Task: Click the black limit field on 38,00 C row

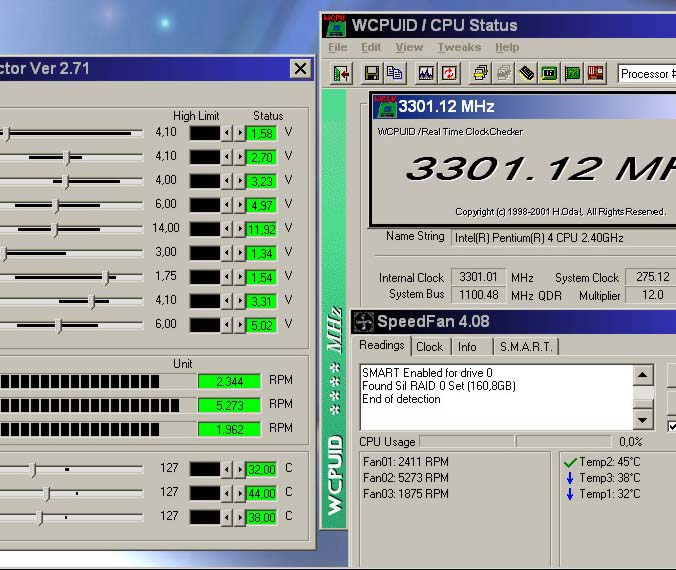Action: [205, 517]
